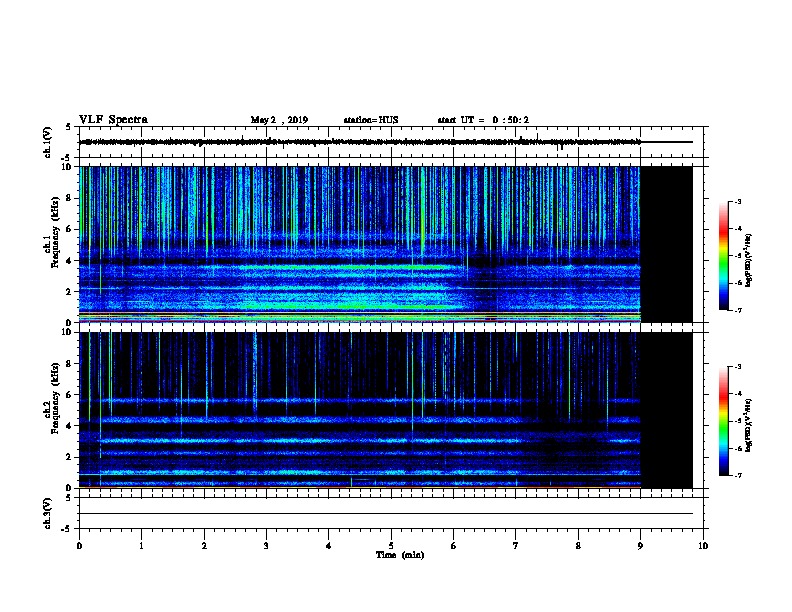Click the ch.1 "Frequency (kHz)" axis label

tap(55, 232)
